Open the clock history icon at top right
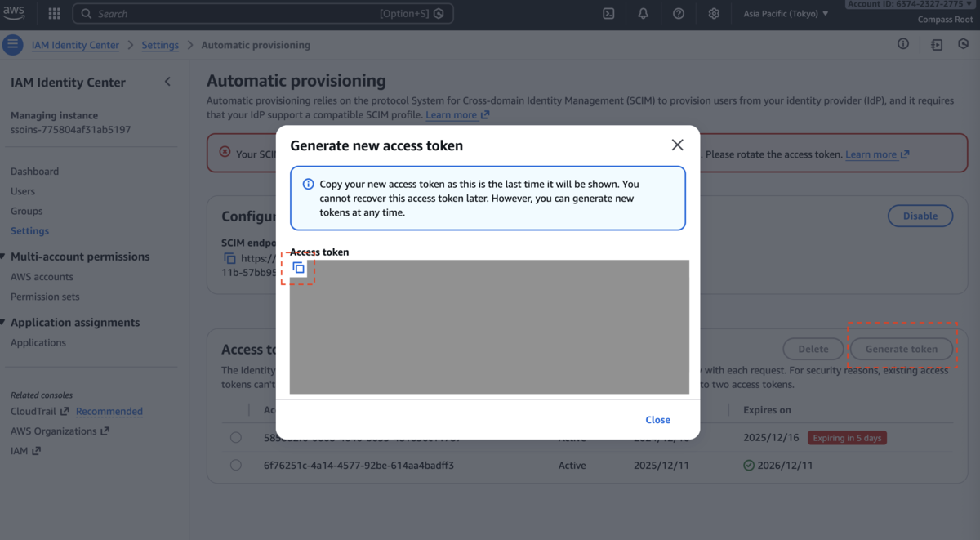Image resolution: width=980 pixels, height=540 pixels. tap(964, 45)
